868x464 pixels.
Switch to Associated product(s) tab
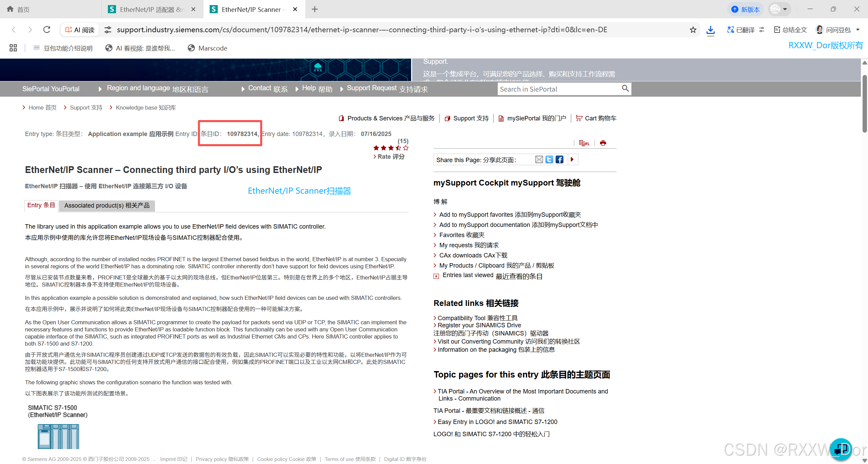click(107, 206)
